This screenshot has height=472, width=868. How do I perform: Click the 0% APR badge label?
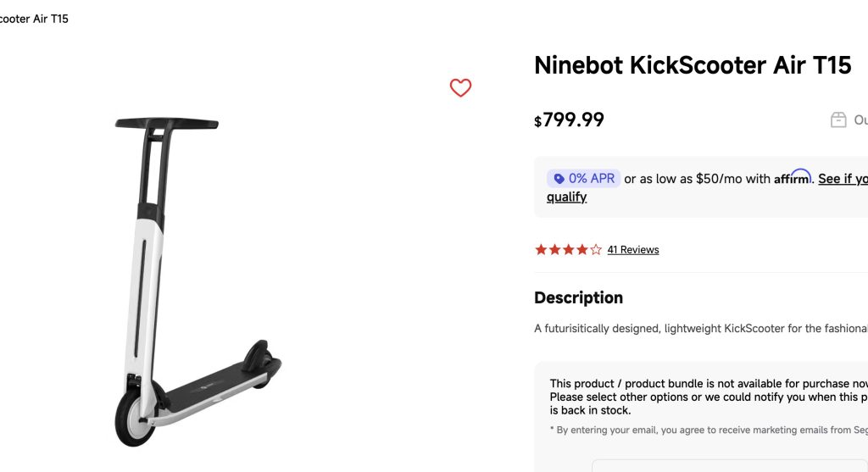591,179
